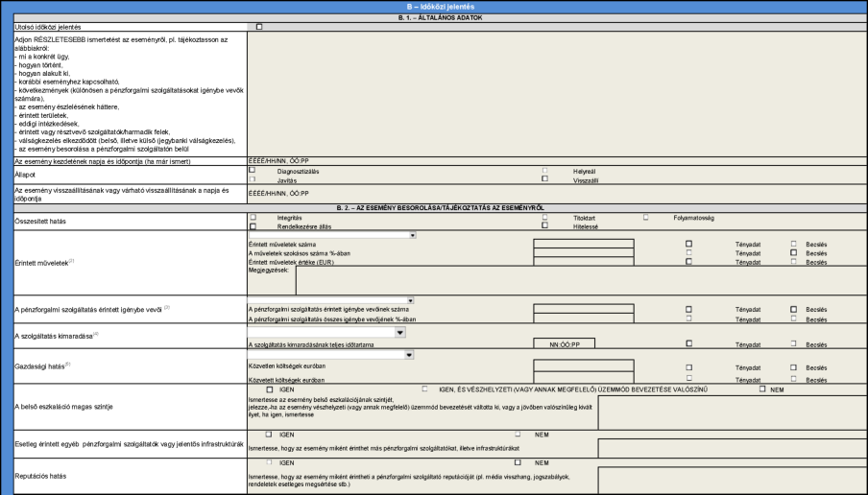Click the érintett igénybe vevőinek száma field
Image resolution: width=868 pixels, height=495 pixels.
(x=584, y=309)
